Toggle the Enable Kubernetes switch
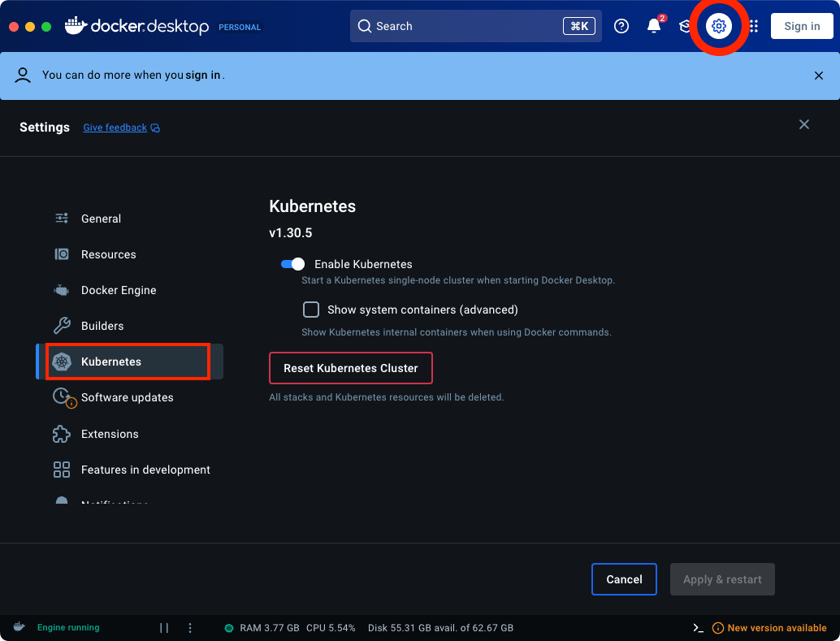 pyautogui.click(x=292, y=264)
